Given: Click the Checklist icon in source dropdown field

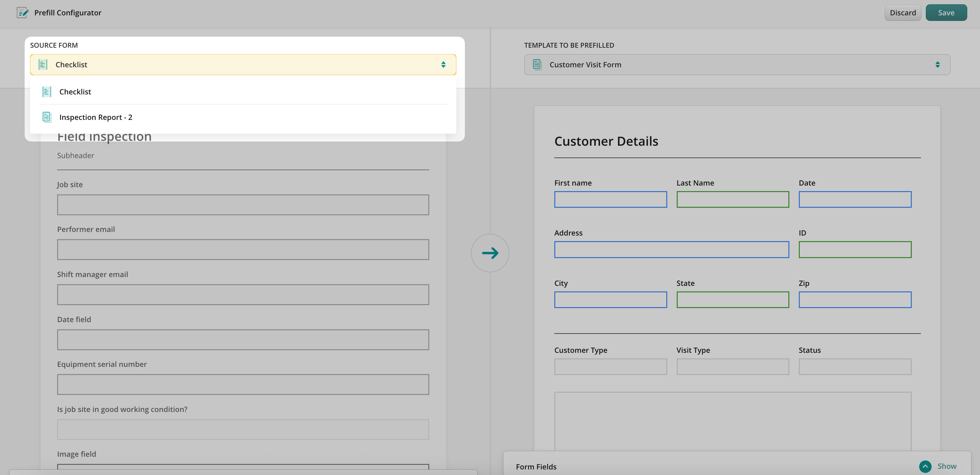Looking at the screenshot, I should pyautogui.click(x=43, y=65).
